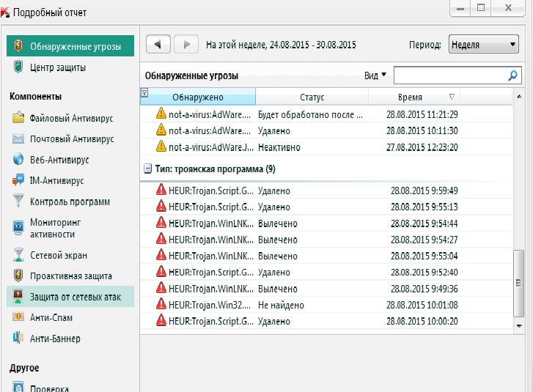Go to previous period with back arrow
Viewport: 533px width, 392px height.
tap(159, 45)
